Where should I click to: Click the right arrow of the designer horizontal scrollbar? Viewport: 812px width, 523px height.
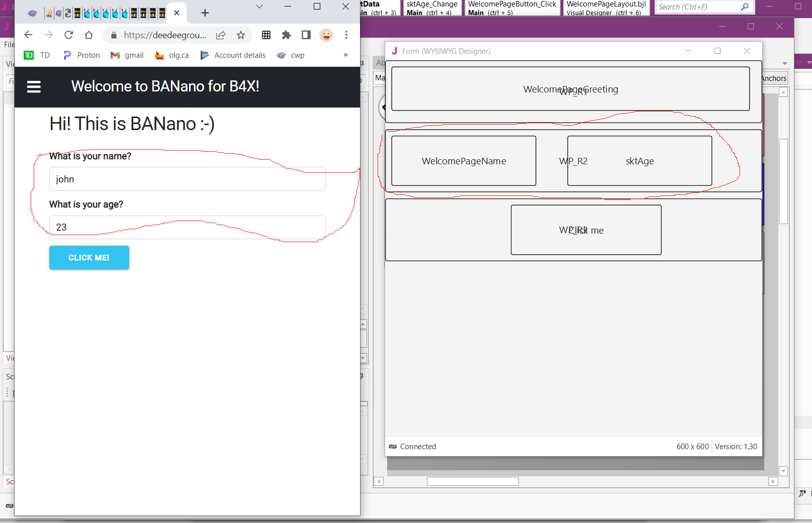773,481
